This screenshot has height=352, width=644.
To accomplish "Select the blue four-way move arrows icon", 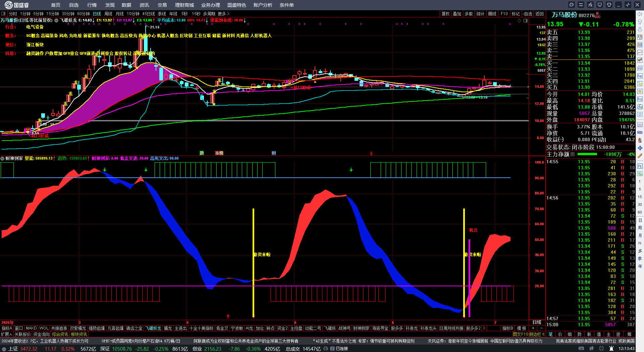I will [640, 148].
